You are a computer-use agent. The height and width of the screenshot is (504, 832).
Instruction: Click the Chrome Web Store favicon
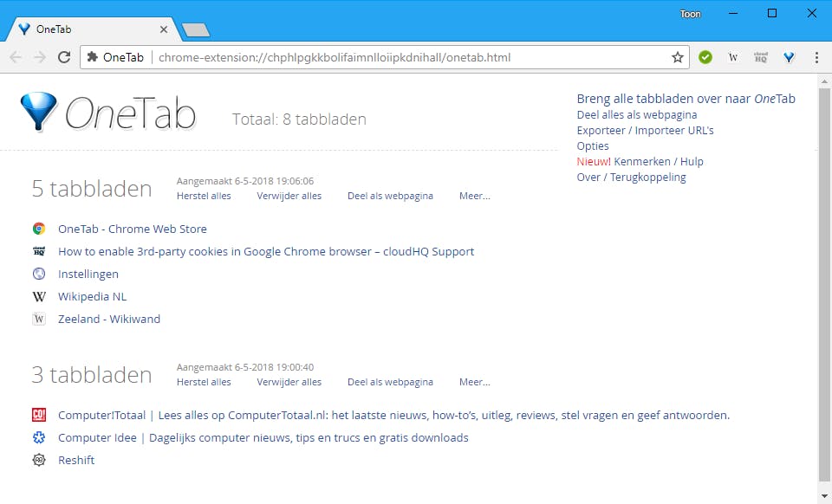tap(39, 229)
